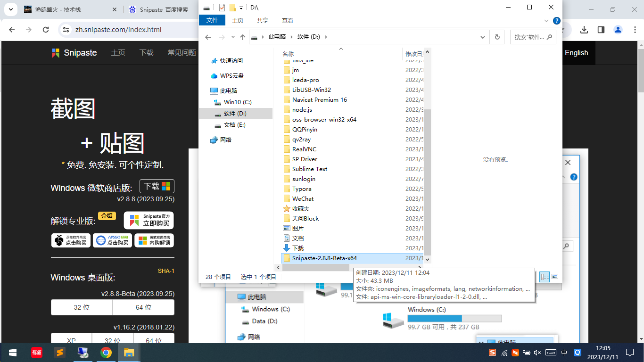Switch Explorer to details view icon
The height and width of the screenshot is (362, 644).
click(x=545, y=277)
